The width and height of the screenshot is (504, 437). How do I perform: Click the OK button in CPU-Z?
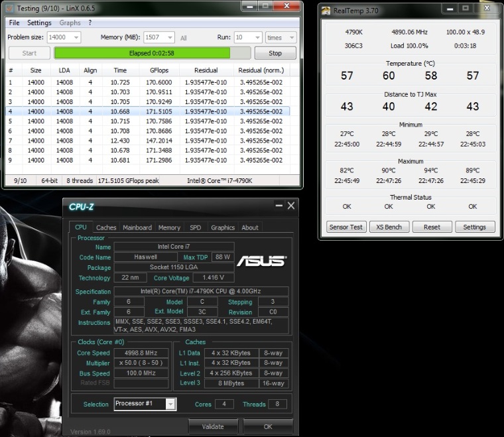(x=268, y=426)
